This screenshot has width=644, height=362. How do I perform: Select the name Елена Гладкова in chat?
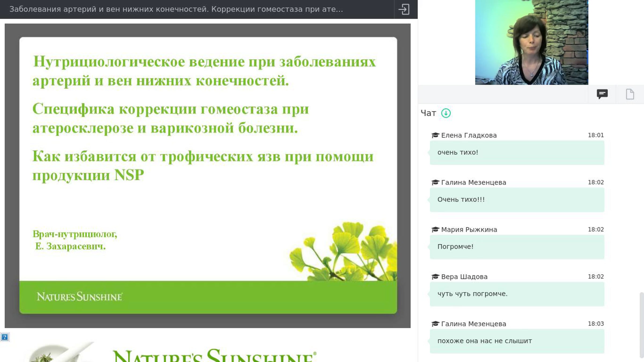pos(469,135)
